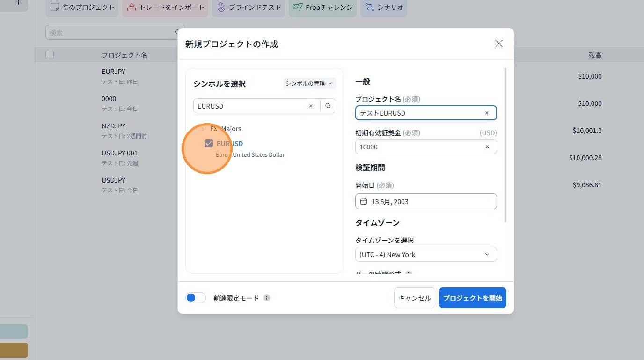Viewport: 644px width, 360px height.
Task: Uncheck the EURUSD symbol checkbox
Action: click(209, 143)
